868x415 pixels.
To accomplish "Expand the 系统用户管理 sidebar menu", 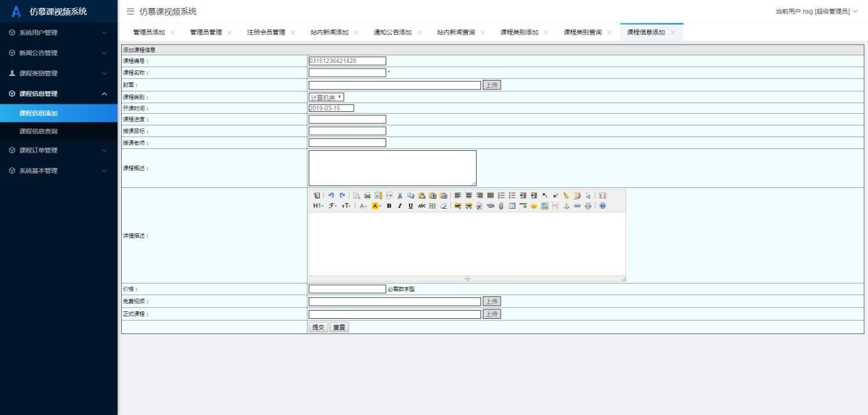I will (58, 33).
